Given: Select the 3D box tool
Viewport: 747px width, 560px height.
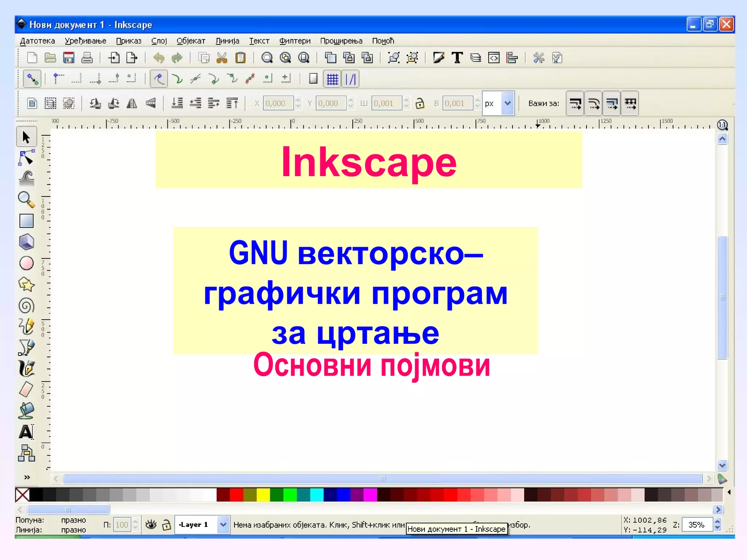Looking at the screenshot, I should coord(26,242).
